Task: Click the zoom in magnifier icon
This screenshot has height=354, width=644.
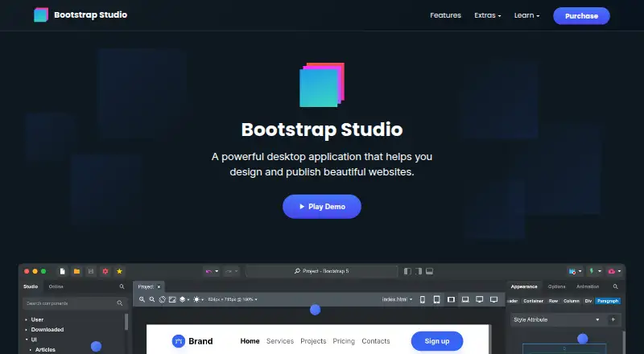Action: point(142,299)
